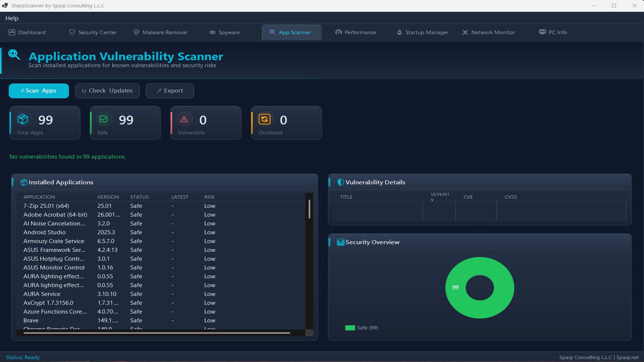This screenshot has width=644, height=362.
Task: Open the Network Monitor tab
Action: [488, 32]
